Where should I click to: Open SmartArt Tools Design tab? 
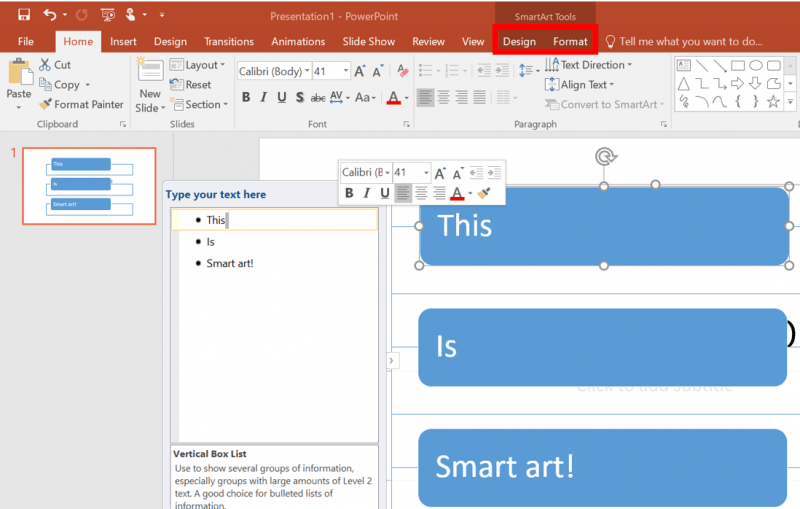(x=519, y=41)
